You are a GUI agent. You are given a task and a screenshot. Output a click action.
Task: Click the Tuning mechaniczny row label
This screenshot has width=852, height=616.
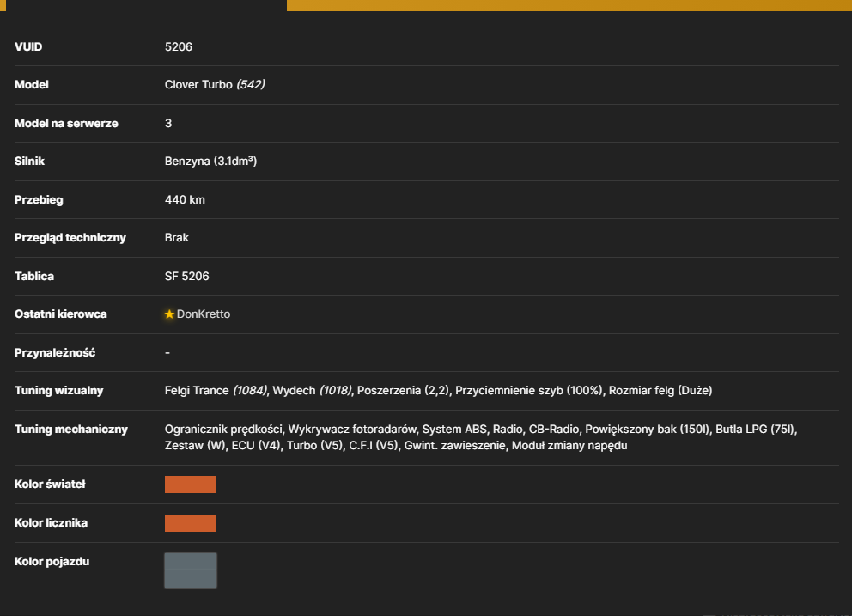pyautogui.click(x=71, y=429)
